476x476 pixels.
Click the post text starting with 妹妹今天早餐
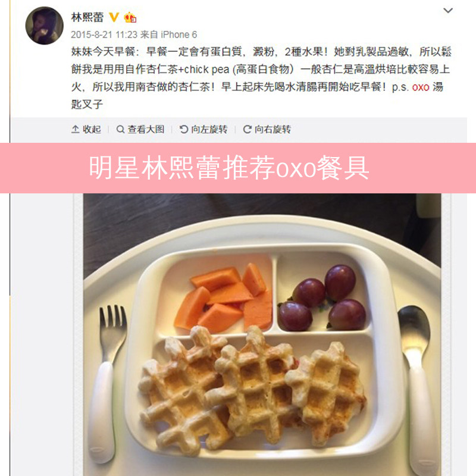(x=261, y=78)
